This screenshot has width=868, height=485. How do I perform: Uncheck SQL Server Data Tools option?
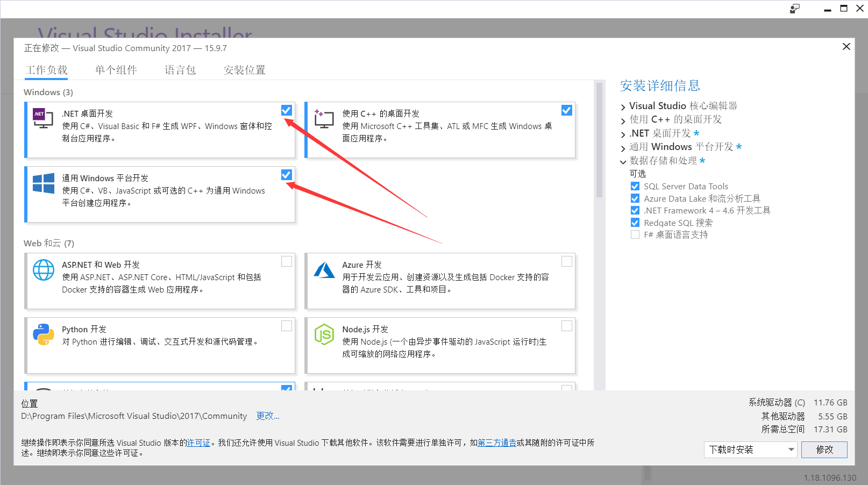pos(635,187)
